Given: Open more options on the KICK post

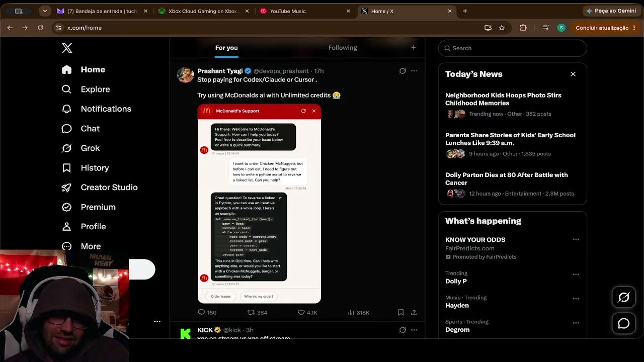Looking at the screenshot, I should click(414, 330).
